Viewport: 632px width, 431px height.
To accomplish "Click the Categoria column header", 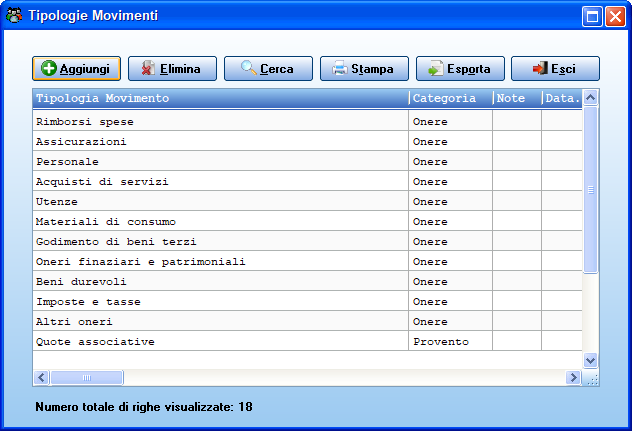I will click(451, 98).
